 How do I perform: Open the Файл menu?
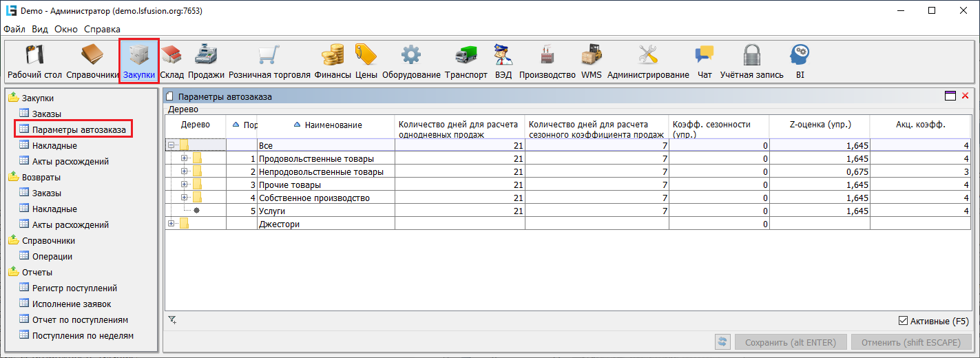[x=14, y=29]
